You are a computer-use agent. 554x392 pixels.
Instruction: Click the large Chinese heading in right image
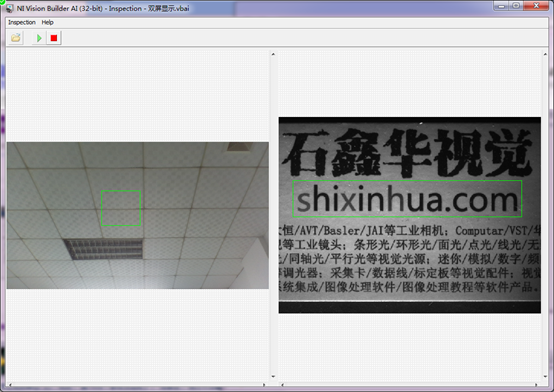click(407, 153)
